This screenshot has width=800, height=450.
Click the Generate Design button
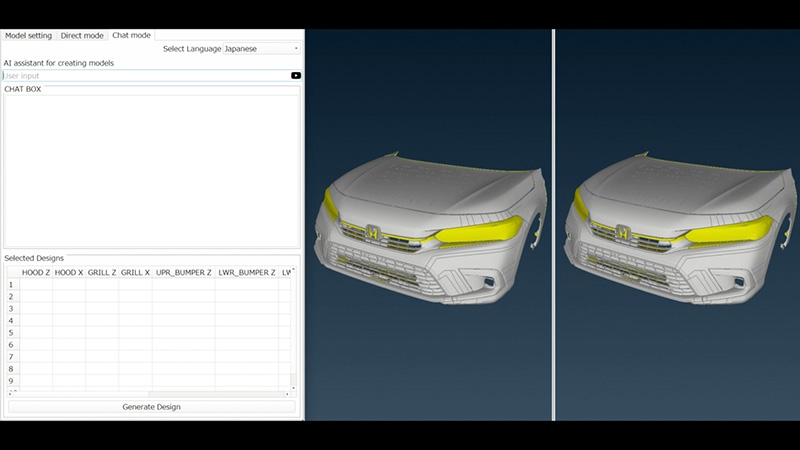(x=151, y=407)
